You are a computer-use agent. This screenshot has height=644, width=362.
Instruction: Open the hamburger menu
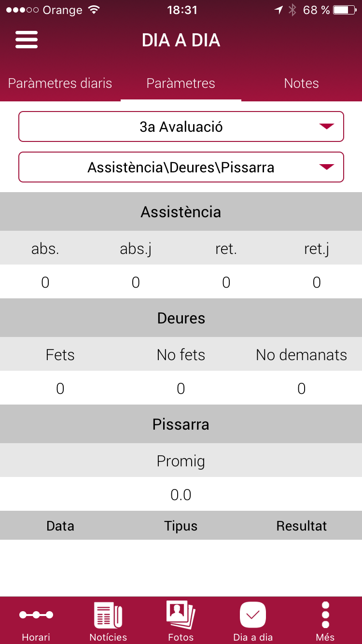(x=27, y=40)
